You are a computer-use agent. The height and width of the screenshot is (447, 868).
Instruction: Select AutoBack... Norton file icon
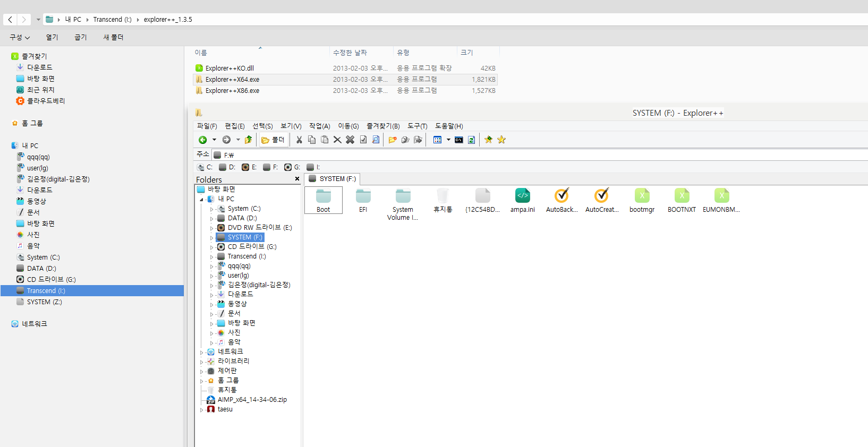coord(562,201)
